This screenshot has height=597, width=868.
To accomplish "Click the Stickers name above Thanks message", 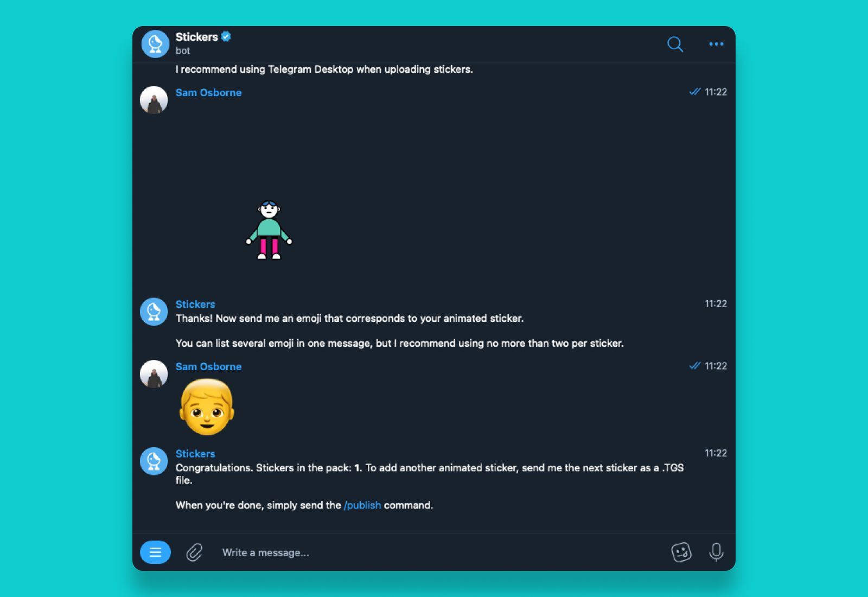I will coord(195,304).
